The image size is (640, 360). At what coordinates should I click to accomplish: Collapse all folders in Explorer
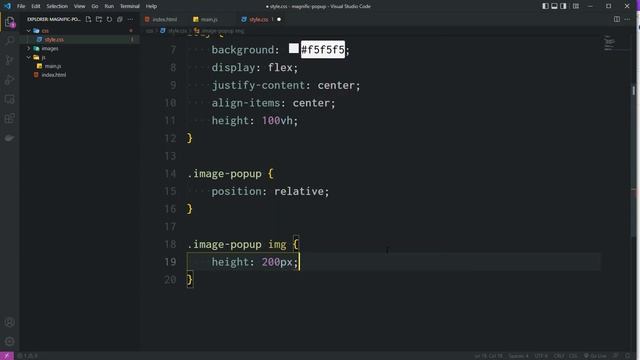tap(120, 19)
